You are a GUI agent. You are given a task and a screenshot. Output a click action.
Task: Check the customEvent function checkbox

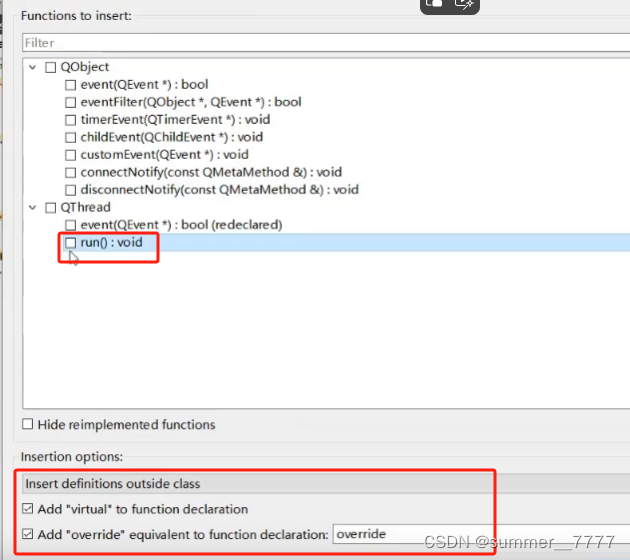pyautogui.click(x=71, y=155)
